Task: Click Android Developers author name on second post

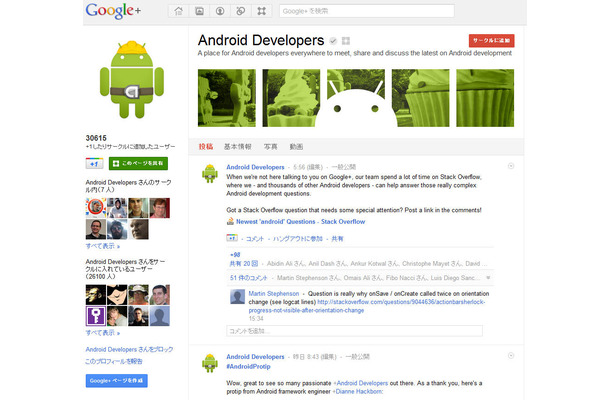Action: [255, 356]
